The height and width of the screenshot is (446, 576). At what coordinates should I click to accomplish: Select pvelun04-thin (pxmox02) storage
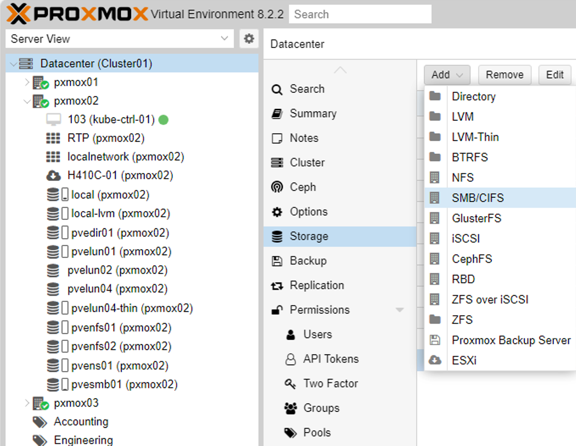coord(132,308)
